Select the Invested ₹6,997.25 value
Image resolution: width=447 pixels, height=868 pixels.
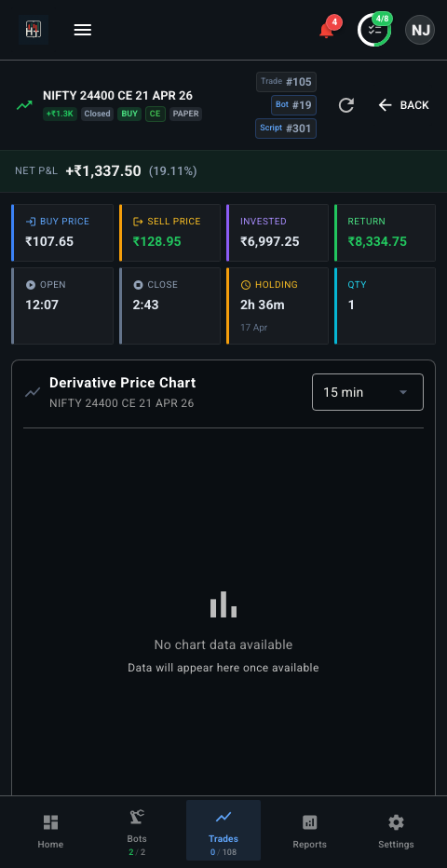(x=269, y=241)
